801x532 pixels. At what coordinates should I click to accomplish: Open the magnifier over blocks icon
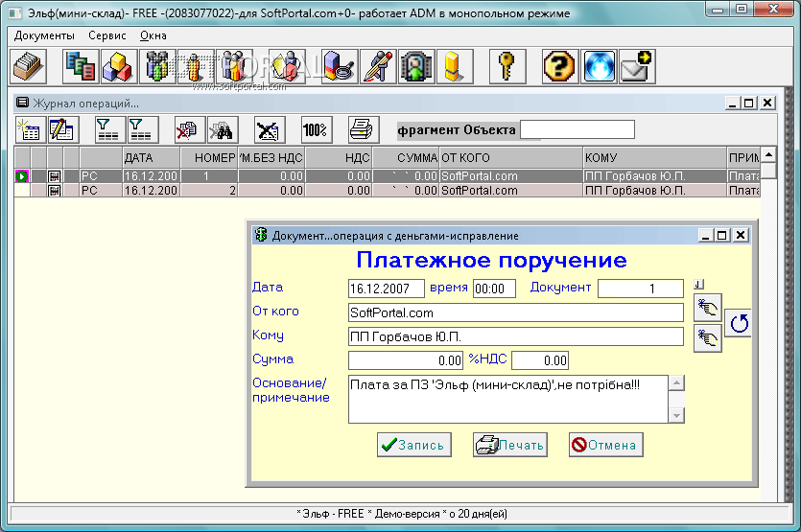pyautogui.click(x=340, y=66)
